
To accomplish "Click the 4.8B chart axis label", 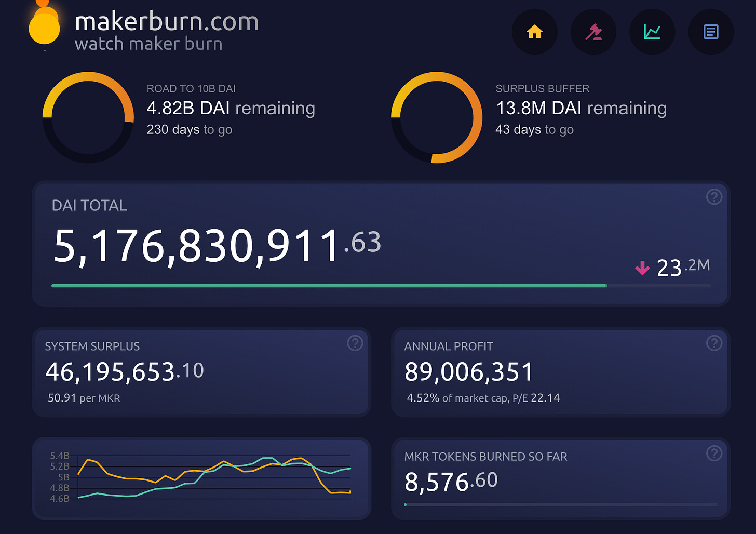I will click(x=60, y=488).
